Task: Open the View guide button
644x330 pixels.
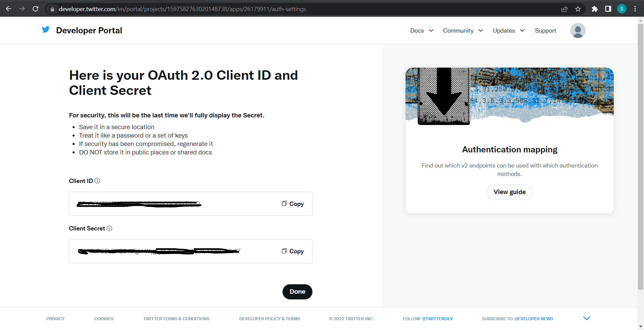Action: click(x=509, y=192)
